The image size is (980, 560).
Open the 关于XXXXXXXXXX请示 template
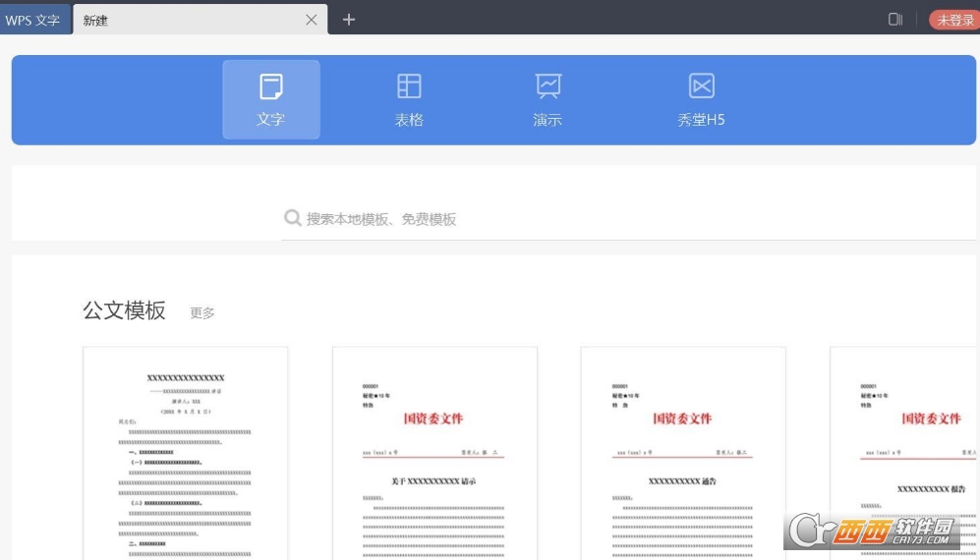pos(434,453)
